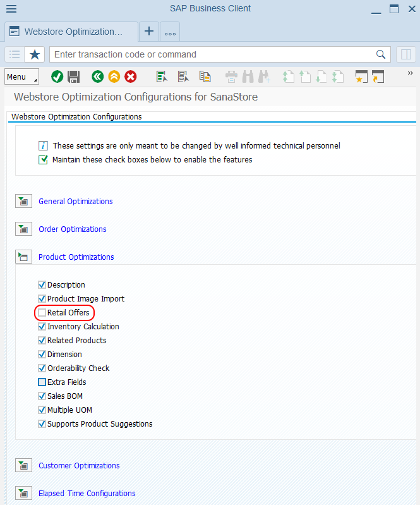Toggle the Description checkbox
The height and width of the screenshot is (505, 420).
coord(42,284)
